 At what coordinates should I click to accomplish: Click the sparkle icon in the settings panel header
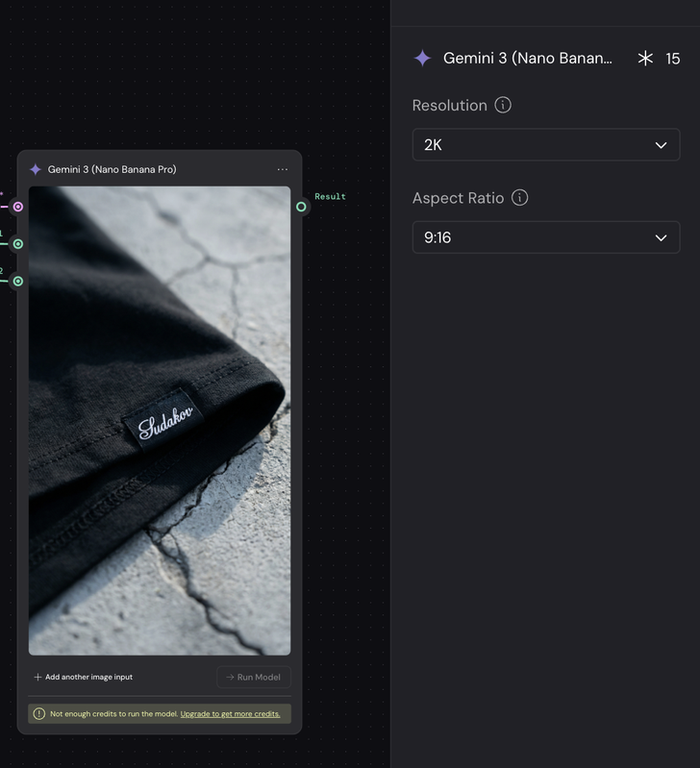pos(422,59)
